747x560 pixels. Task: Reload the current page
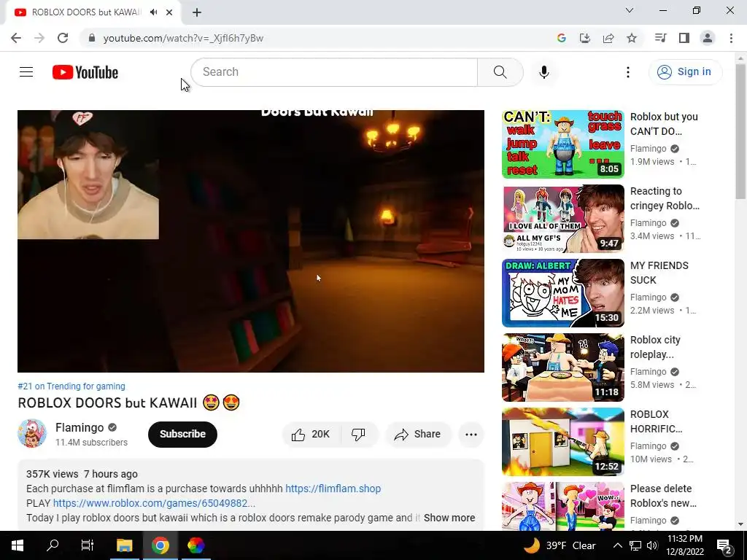[63, 38]
